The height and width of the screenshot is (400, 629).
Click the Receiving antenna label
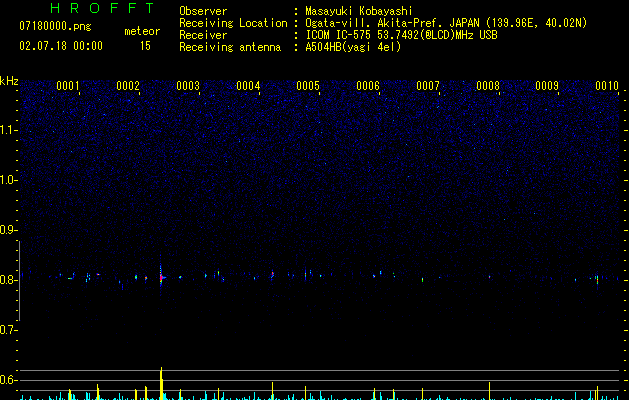point(230,47)
